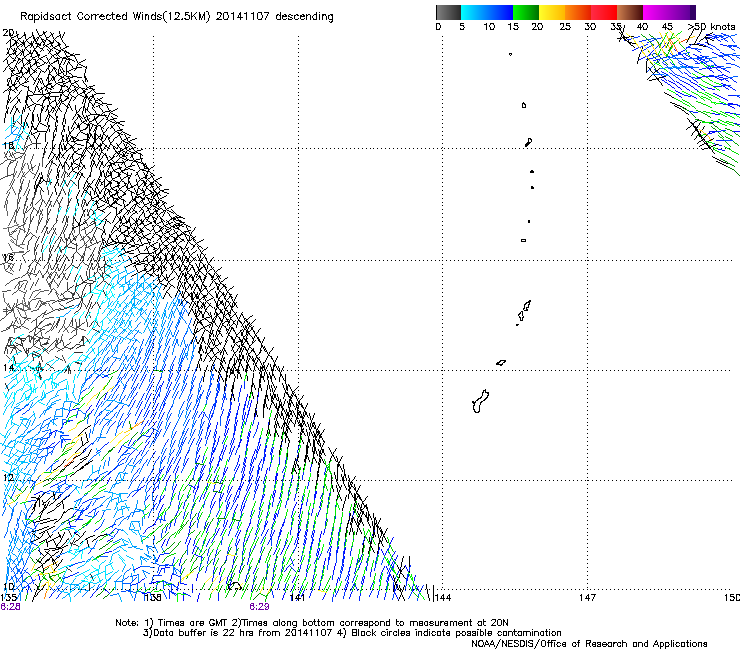Click the '0' legend scale label
This screenshot has height=650, width=740.
(438, 27)
